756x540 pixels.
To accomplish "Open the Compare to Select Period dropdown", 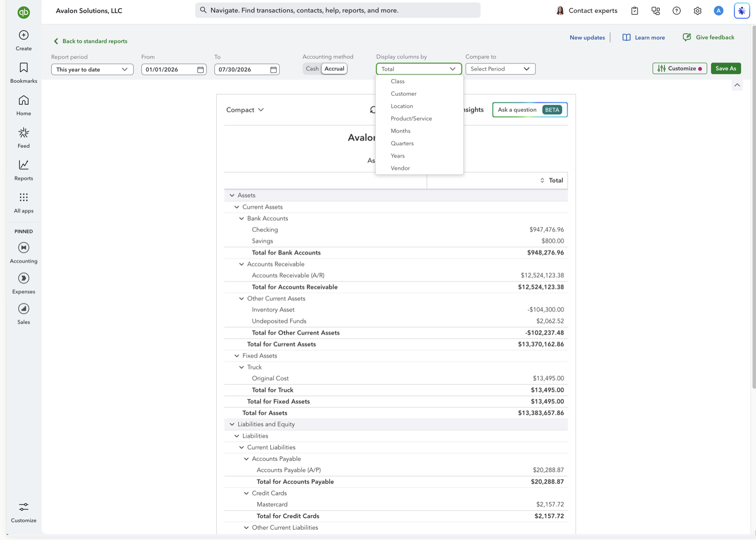I will tap(500, 69).
